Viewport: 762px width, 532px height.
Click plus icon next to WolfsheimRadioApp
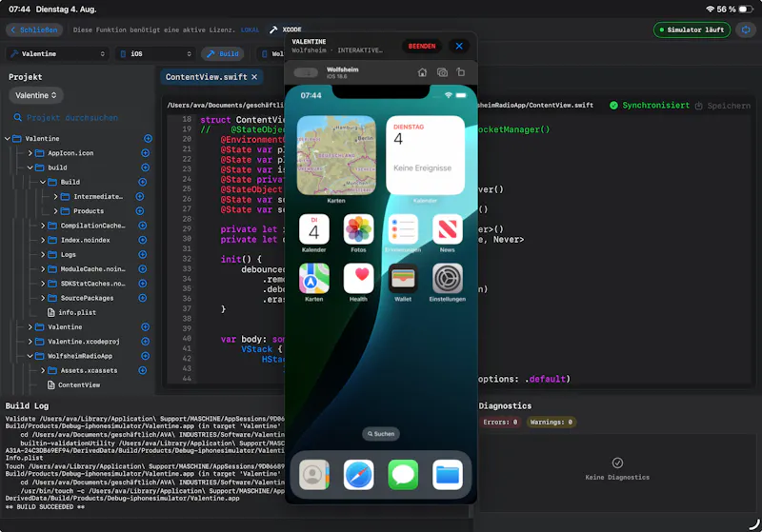(x=145, y=356)
